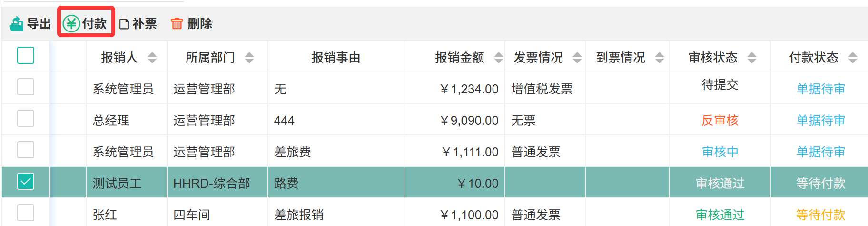The width and height of the screenshot is (868, 226).
Task: Click 等待付款 status in 张红 row
Action: (x=821, y=215)
